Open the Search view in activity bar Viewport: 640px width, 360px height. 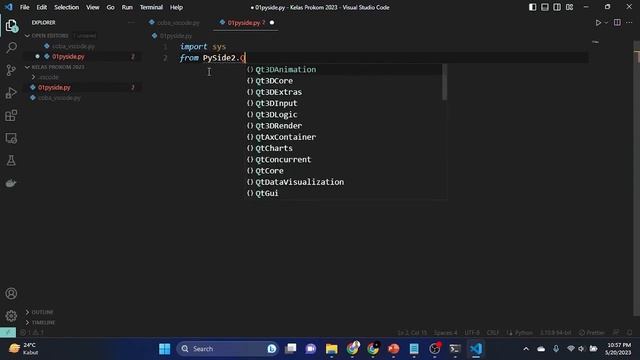point(11,48)
